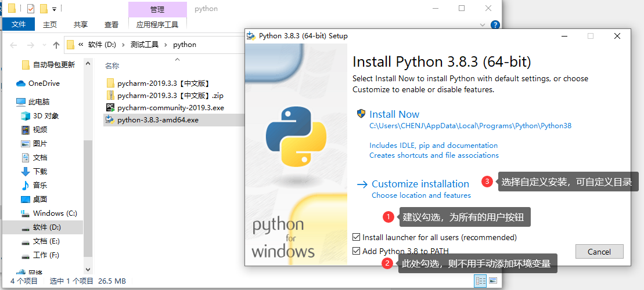Viewport: 644px width, 290px height.
Task: Click the pycharm zip archive icon
Action: (110, 96)
